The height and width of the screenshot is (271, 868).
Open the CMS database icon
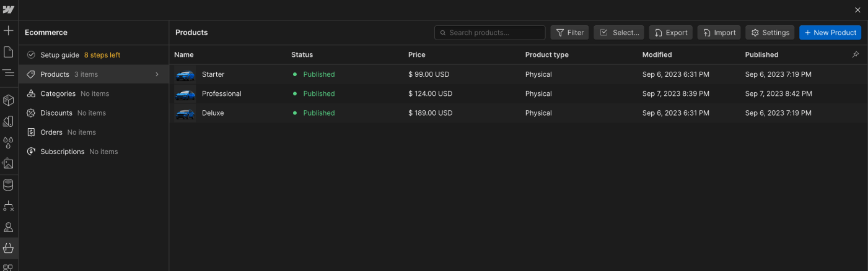tap(9, 185)
